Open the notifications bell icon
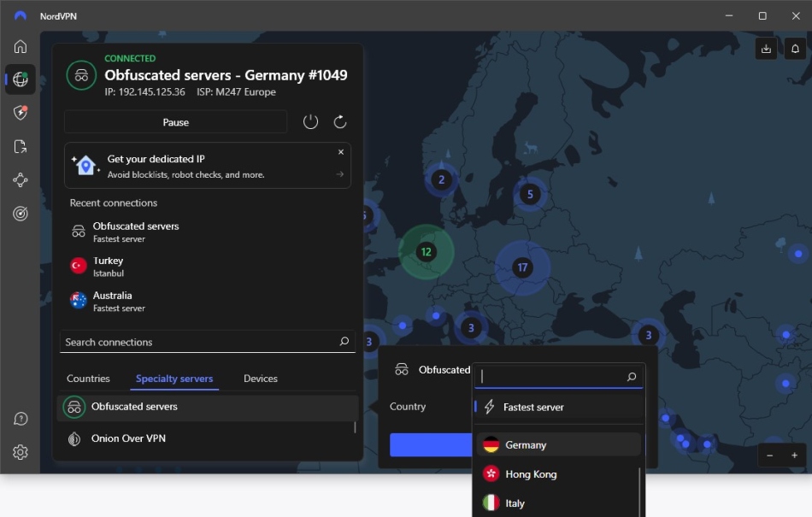812x517 pixels. click(795, 50)
